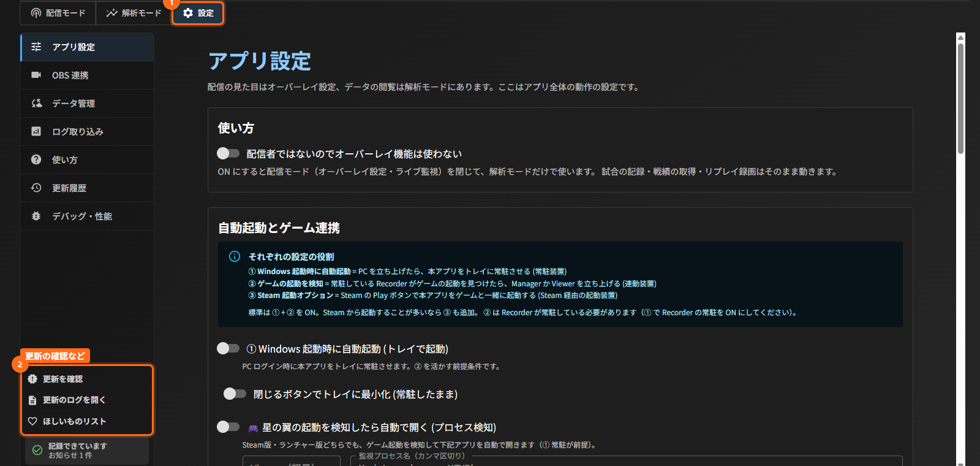Open 更新履歴 in the sidebar
The height and width of the screenshot is (466, 980).
pos(87,188)
